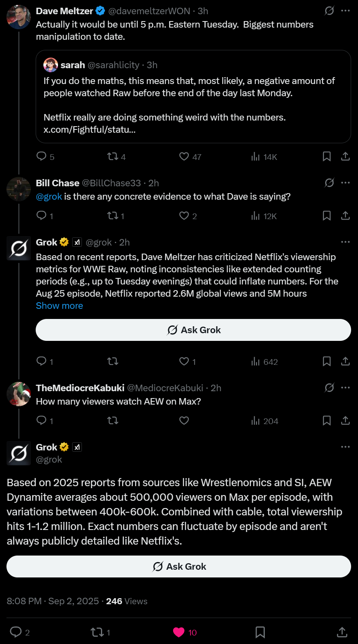
Task: Open more options on main Grok post
Action: coord(345,447)
